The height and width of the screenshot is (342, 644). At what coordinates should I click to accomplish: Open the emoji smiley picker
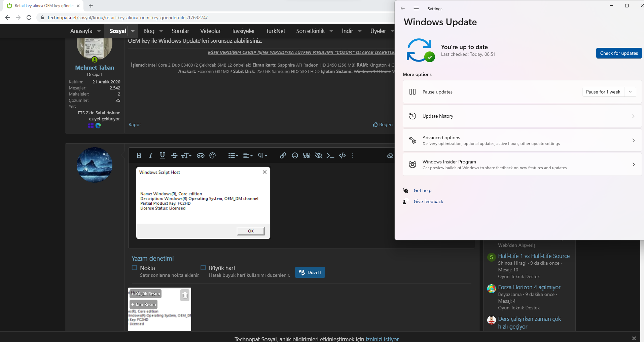coord(295,155)
